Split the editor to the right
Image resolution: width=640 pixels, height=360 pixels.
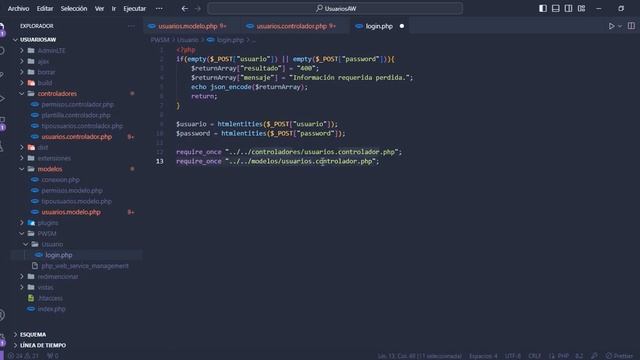click(x=631, y=26)
